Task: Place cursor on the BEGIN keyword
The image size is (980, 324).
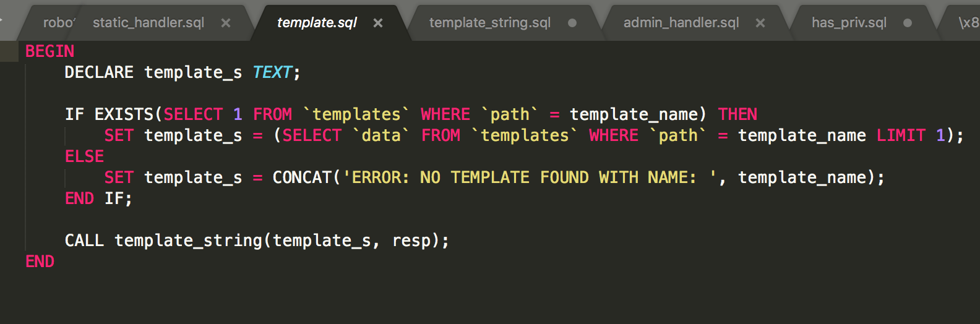Action: [x=49, y=51]
